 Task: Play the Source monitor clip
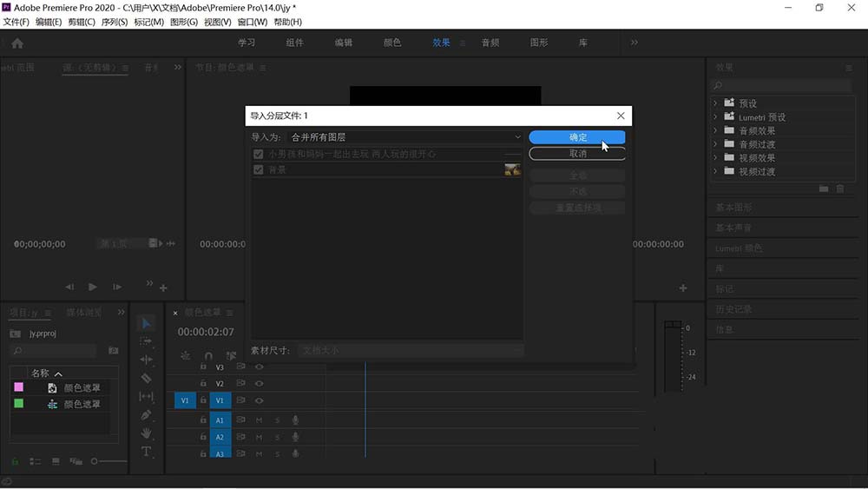(93, 287)
